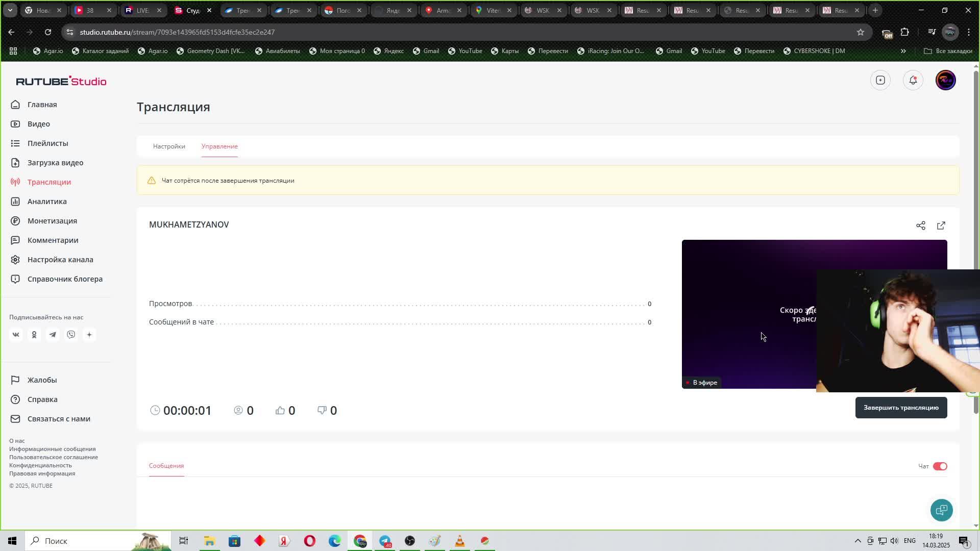Open the notifications bell
Image resolution: width=980 pixels, height=551 pixels.
[913, 80]
